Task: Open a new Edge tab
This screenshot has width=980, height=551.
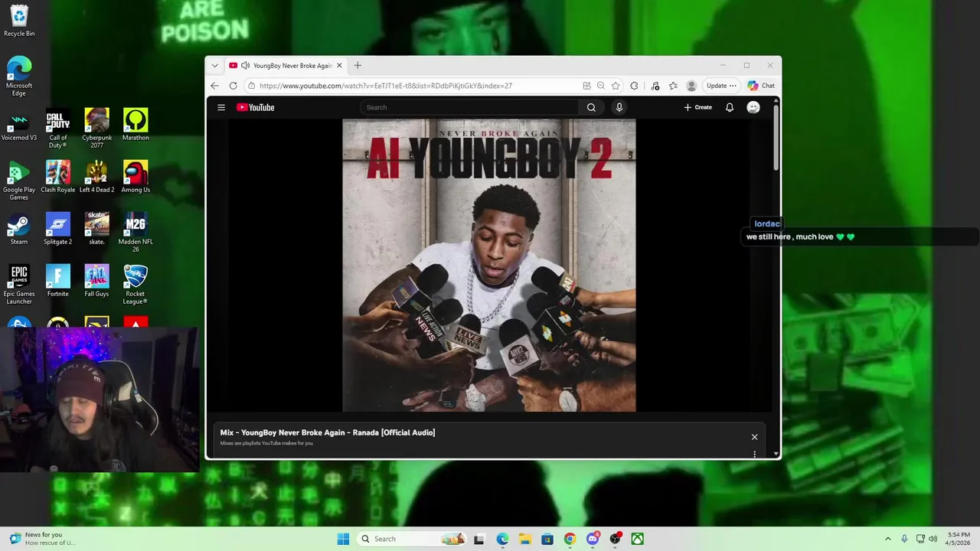Action: click(x=358, y=66)
